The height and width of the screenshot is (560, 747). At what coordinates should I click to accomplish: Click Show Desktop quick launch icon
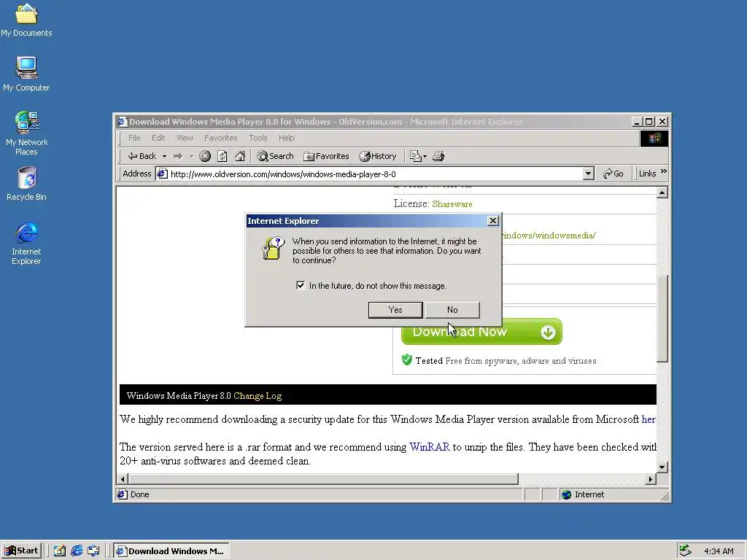point(60,551)
